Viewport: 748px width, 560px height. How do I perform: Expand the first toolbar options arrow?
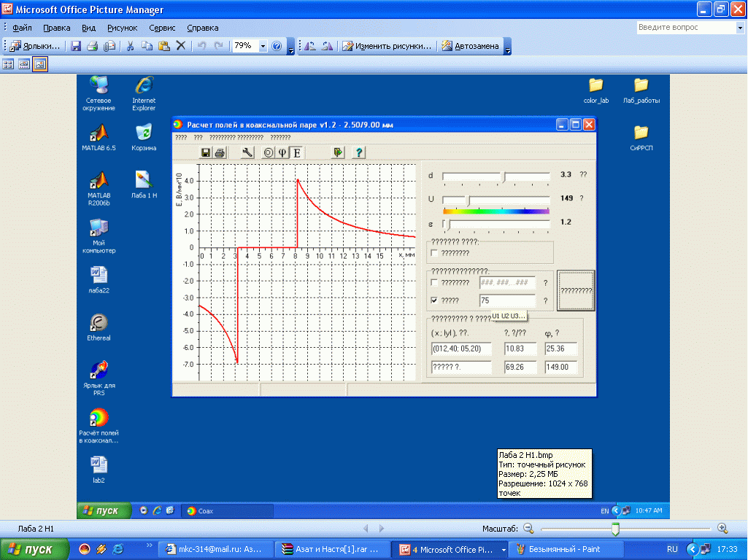tap(290, 47)
